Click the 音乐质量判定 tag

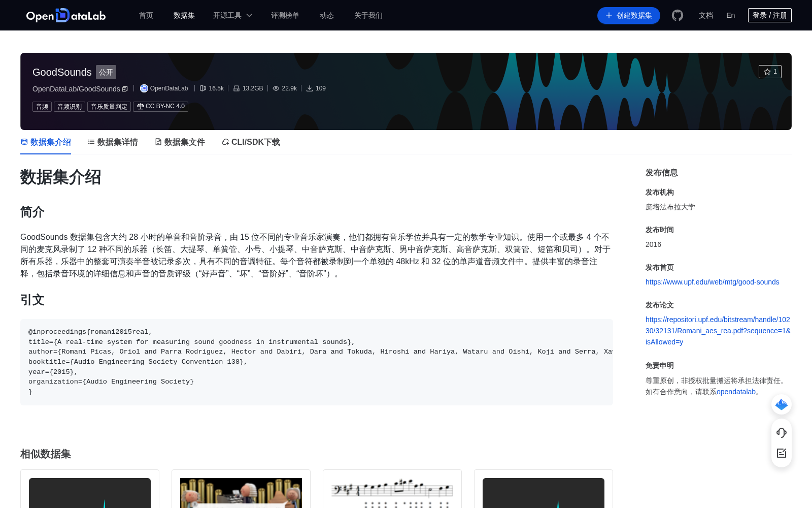point(109,106)
